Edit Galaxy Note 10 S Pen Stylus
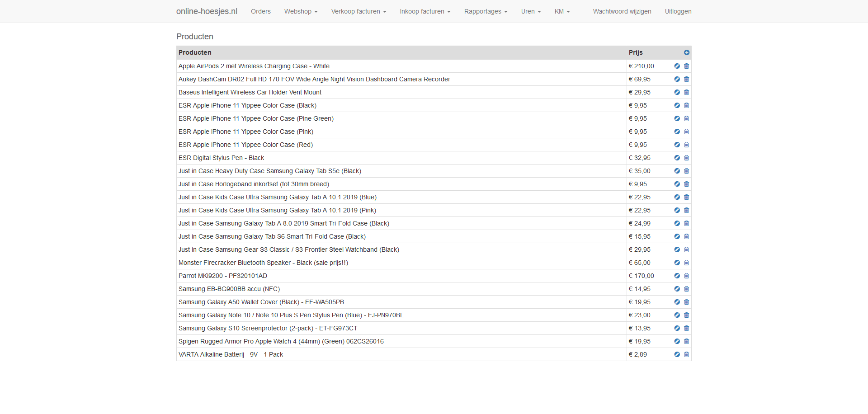This screenshot has height=414, width=868. (677, 315)
